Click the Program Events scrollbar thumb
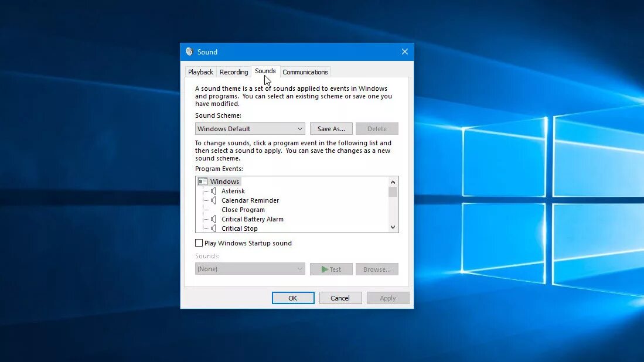Image resolution: width=644 pixels, height=362 pixels. click(393, 192)
